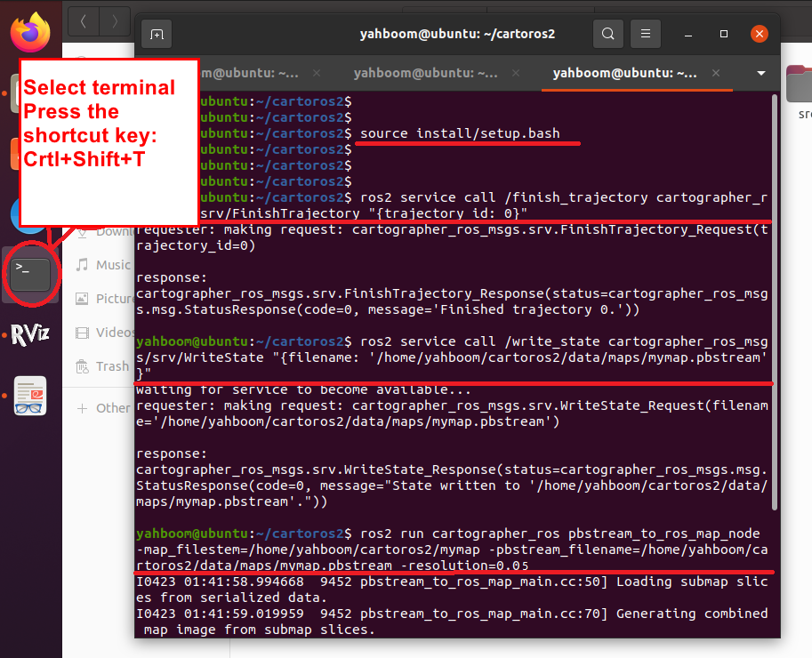Expand the terminal tab list dropdown
Image resolution: width=812 pixels, height=658 pixels.
[x=761, y=73]
